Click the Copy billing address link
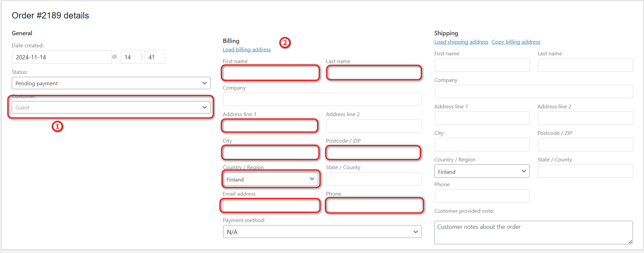Viewport: 644px width, 253px height. pos(516,42)
